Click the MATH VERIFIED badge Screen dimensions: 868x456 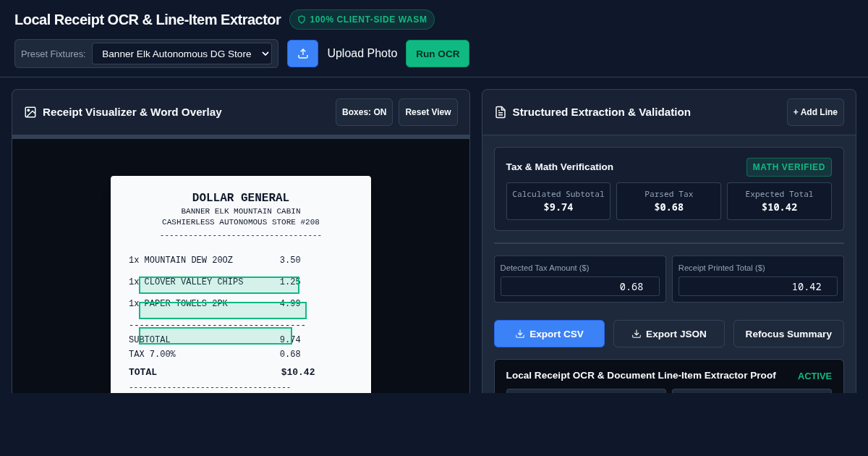(789, 167)
